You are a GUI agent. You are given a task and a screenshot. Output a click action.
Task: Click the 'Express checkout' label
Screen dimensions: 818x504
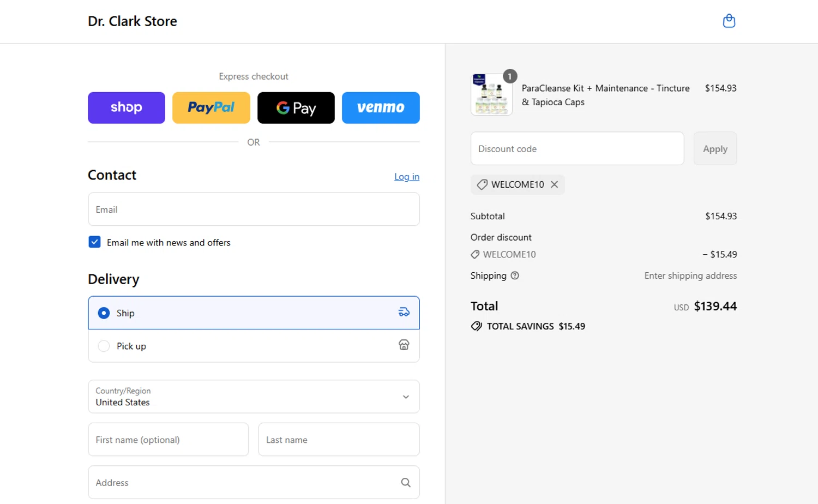click(254, 76)
